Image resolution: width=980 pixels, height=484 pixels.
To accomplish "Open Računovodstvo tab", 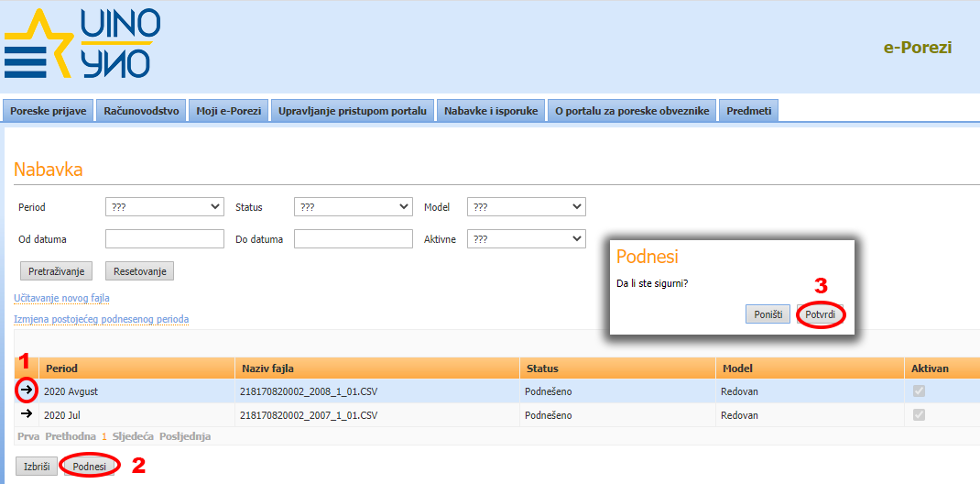I will 141,111.
